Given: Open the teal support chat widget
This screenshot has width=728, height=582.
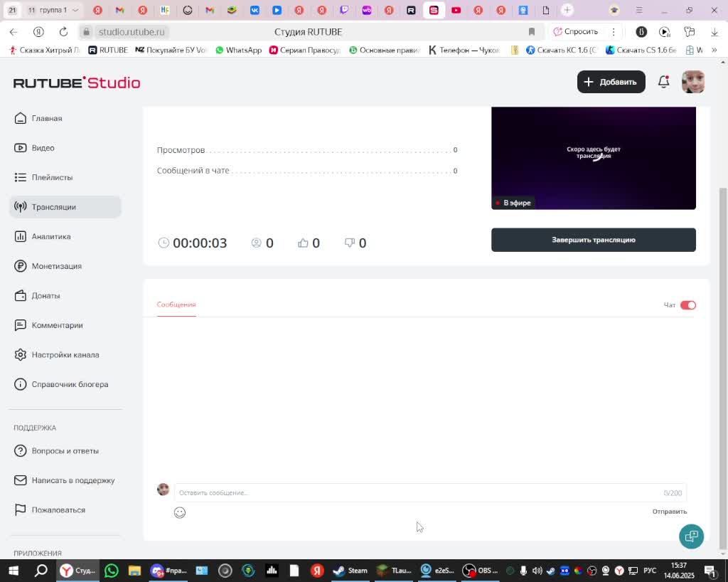Looking at the screenshot, I should 691,536.
